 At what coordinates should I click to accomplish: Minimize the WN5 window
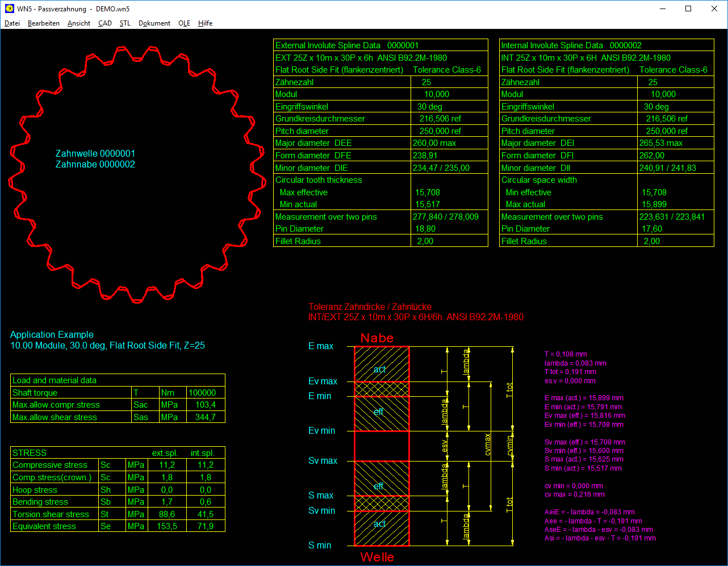(x=662, y=9)
